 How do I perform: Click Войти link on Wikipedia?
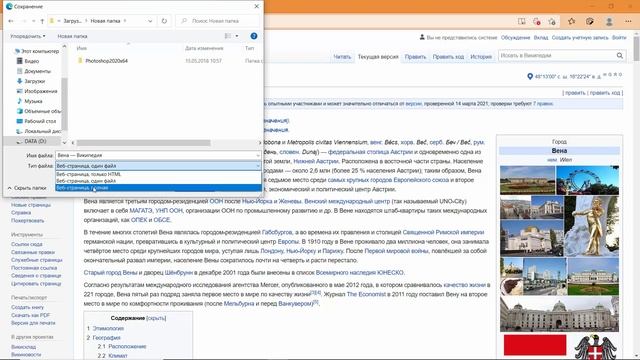[x=619, y=37]
